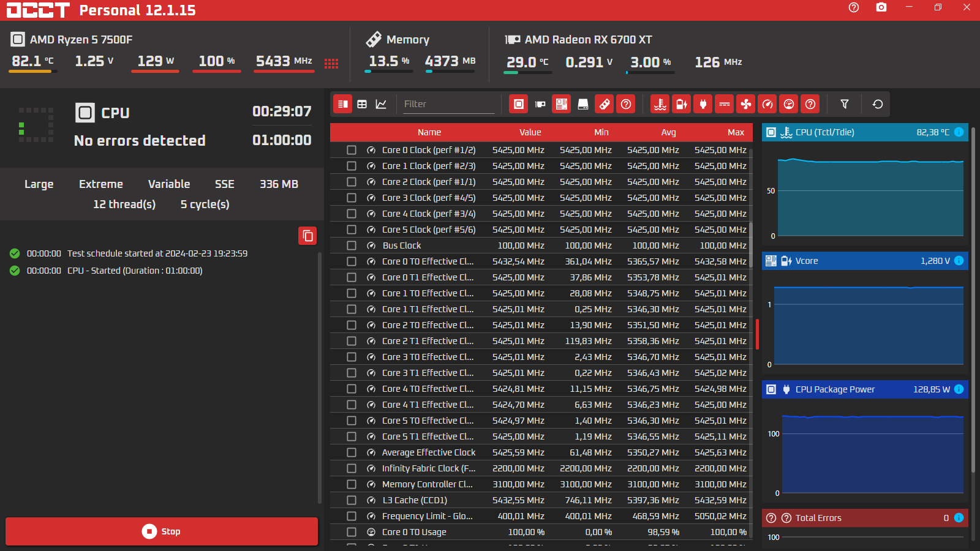
Task: Toggle the unknown hardware filter icon
Action: [626, 104]
